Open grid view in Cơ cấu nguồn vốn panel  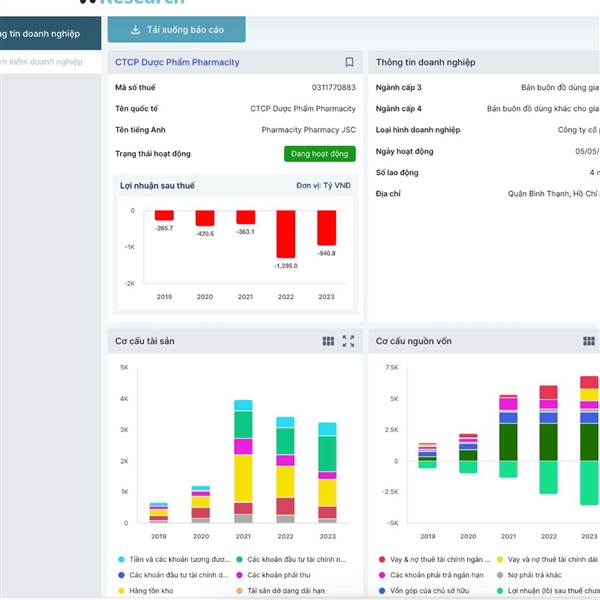(x=589, y=341)
